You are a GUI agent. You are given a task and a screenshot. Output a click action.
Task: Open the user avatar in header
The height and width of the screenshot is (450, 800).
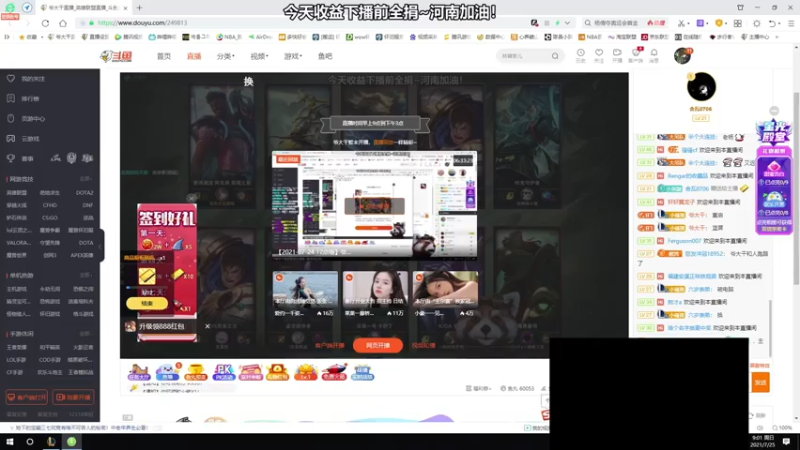(682, 56)
